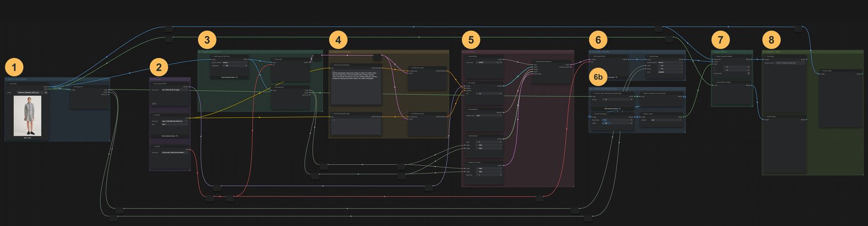Image resolution: width=868 pixels, height=226 pixels.
Task: Click into the negative prompt text box
Action: [356, 127]
